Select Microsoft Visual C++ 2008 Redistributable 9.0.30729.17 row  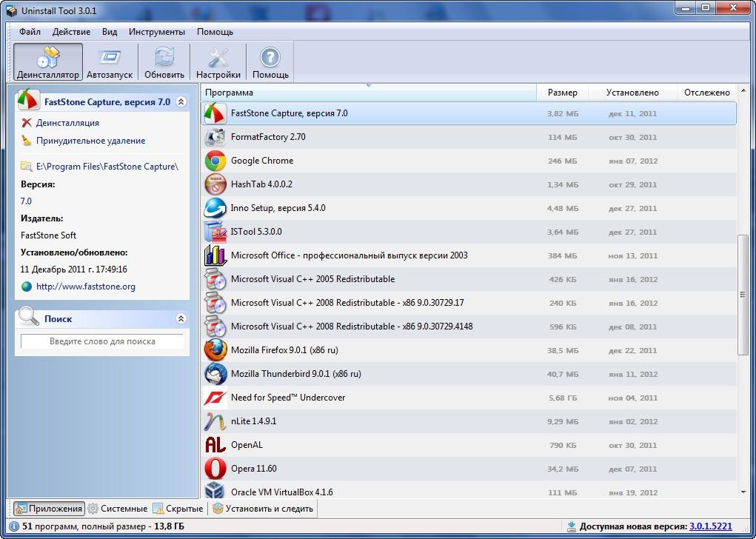coord(469,303)
